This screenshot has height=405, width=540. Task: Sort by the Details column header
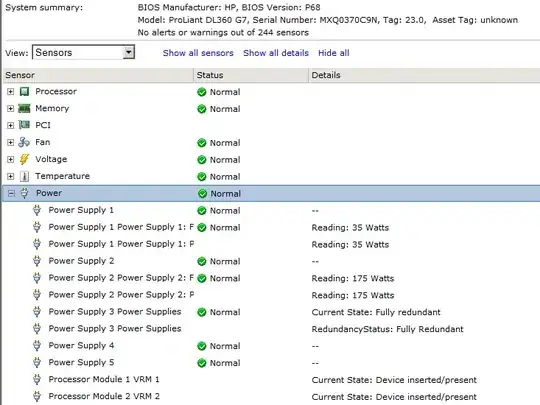424,75
